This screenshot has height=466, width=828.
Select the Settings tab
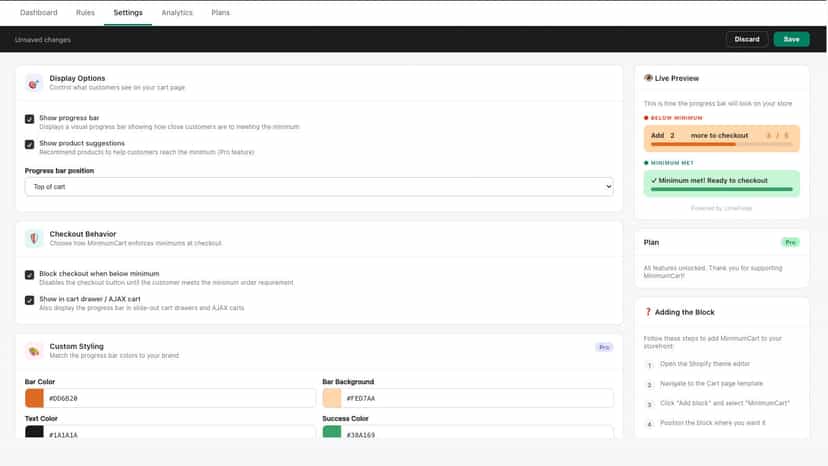point(128,13)
